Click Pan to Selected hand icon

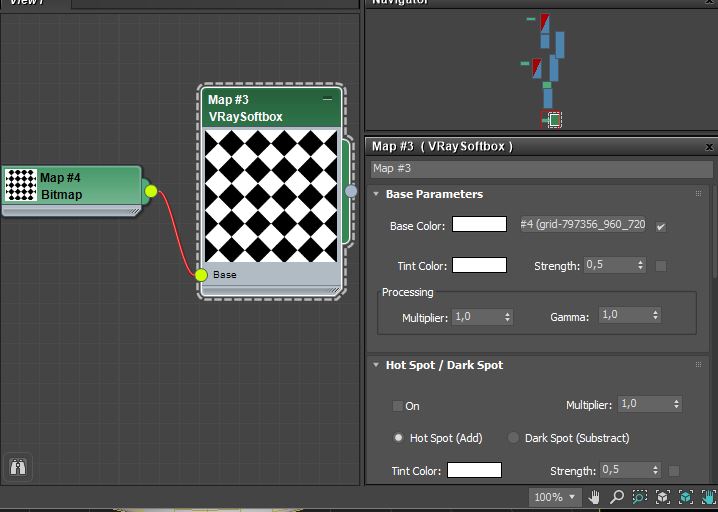point(708,497)
